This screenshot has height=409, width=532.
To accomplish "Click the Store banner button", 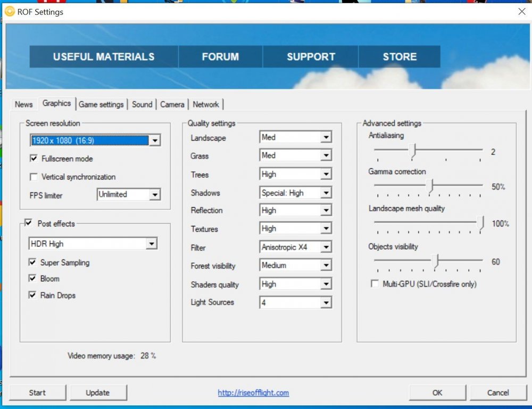I will point(400,57).
